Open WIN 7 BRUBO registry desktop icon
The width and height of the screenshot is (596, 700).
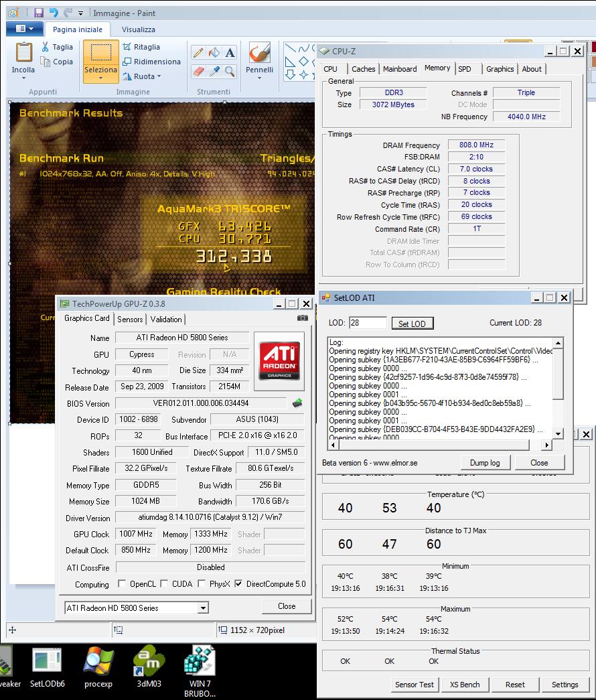coord(200,672)
